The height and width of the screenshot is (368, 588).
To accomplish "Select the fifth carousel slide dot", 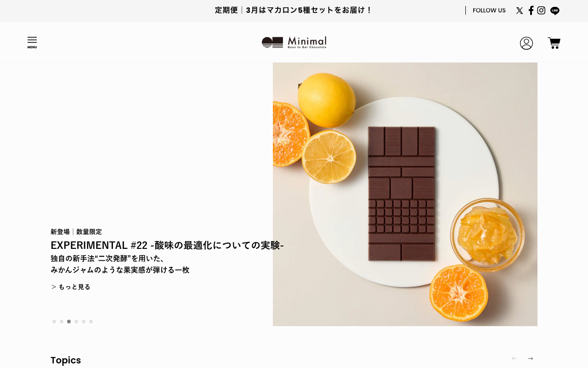I will tap(84, 322).
